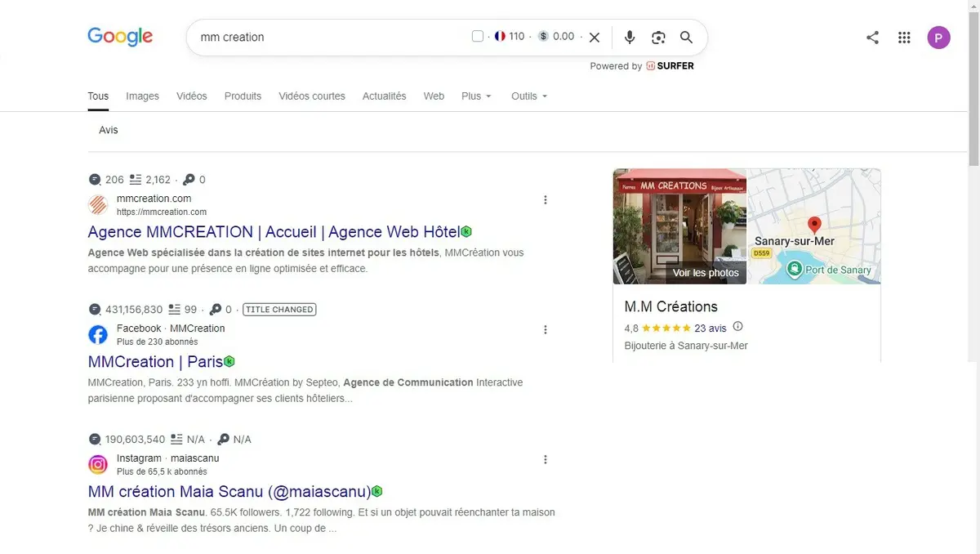
Task: Open three-dot menu for mmcreation.com result
Action: (x=546, y=200)
